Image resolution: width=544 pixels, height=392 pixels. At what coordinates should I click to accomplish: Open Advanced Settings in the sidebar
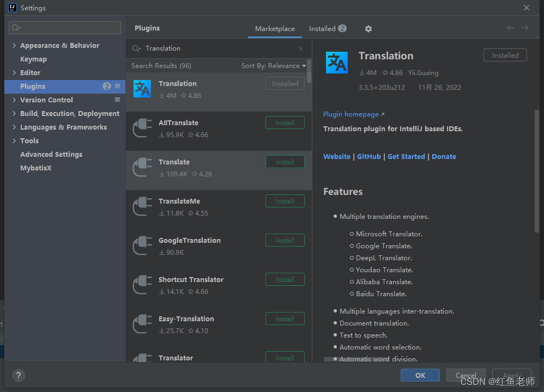point(51,154)
